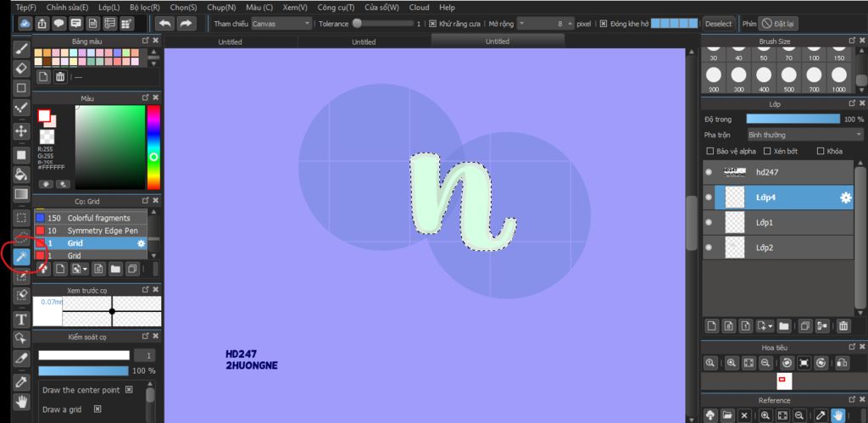The image size is (868, 423).
Task: Open the Cloud menu
Action: 419,7
